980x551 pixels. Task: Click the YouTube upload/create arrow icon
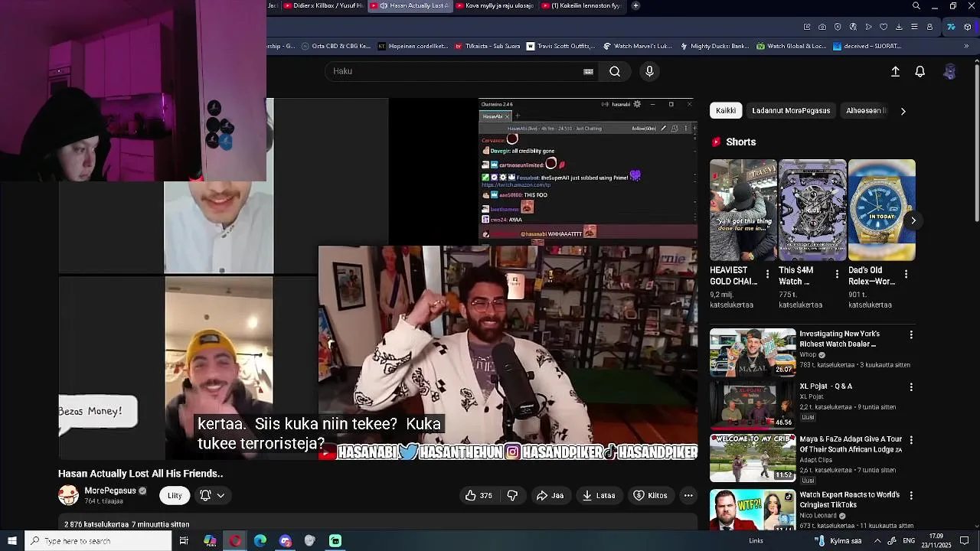click(x=895, y=71)
